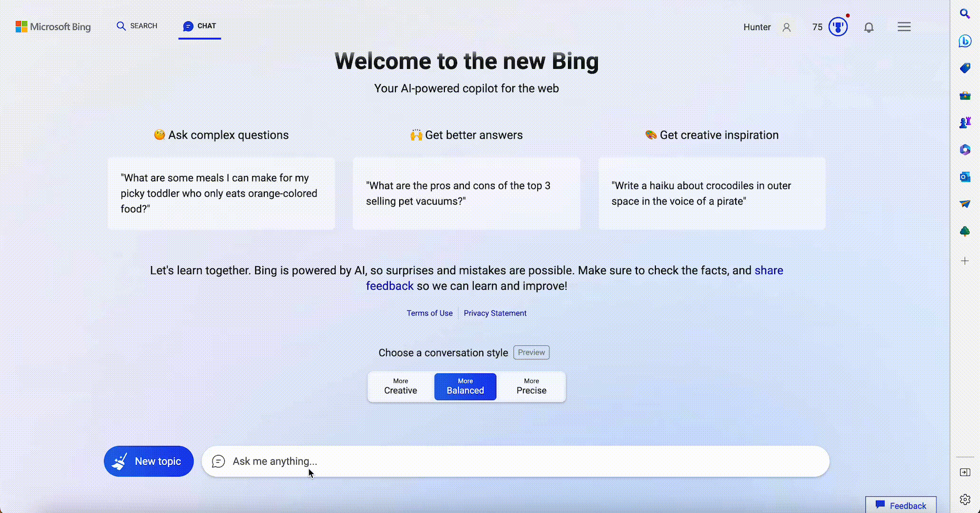Open the Shopping tag sidebar icon

click(964, 68)
